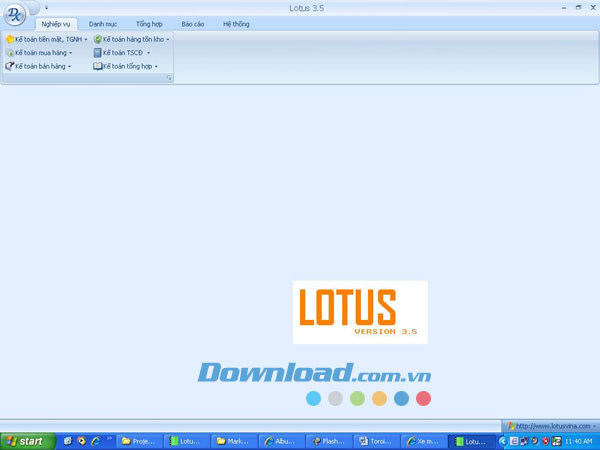600x450 pixels.
Task: Open the DX application menu button
Action: [15, 14]
